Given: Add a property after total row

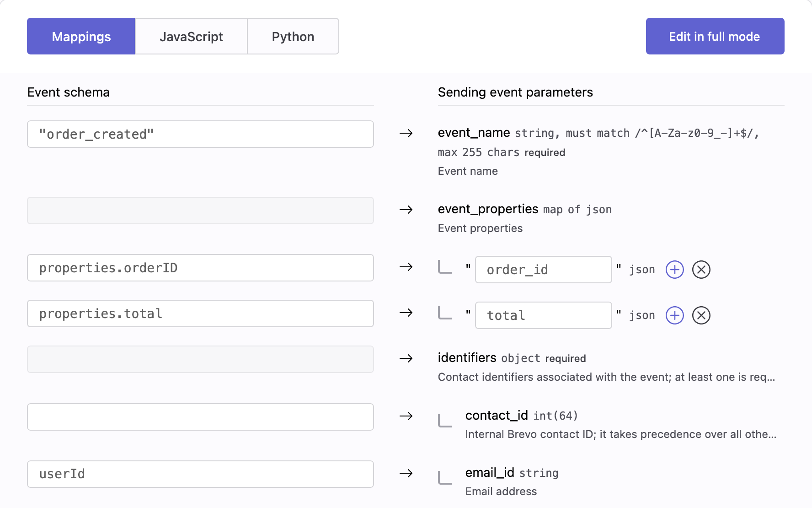Looking at the screenshot, I should coord(674,315).
